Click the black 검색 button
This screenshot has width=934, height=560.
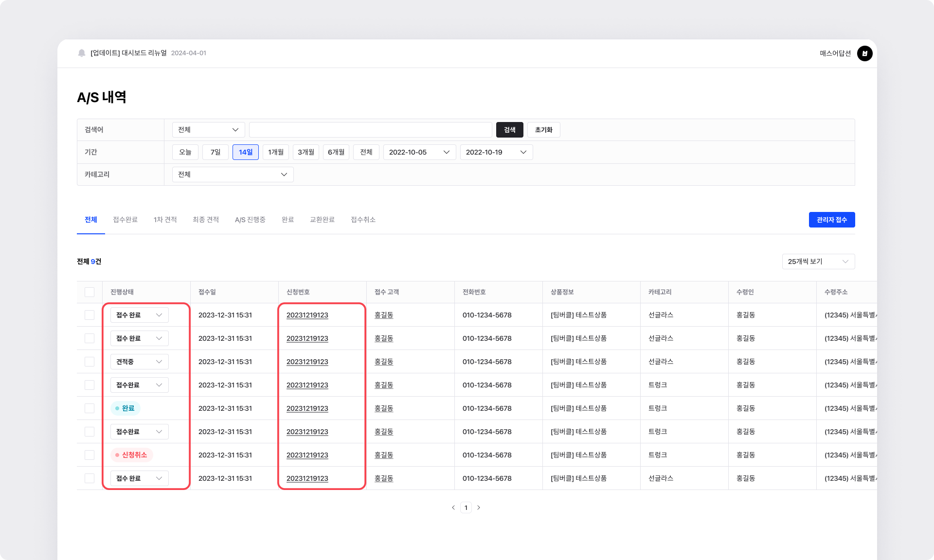click(509, 130)
